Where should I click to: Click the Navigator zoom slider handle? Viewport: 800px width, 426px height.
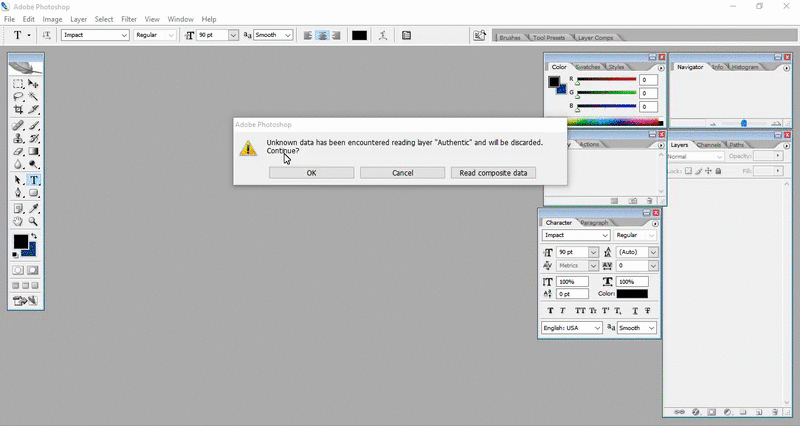pyautogui.click(x=744, y=123)
